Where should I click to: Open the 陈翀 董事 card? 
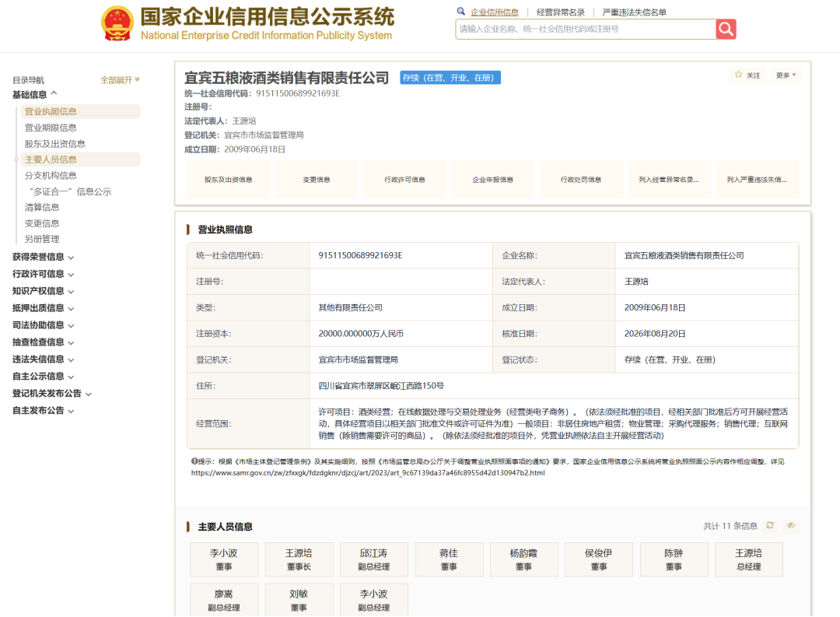pyautogui.click(x=674, y=559)
